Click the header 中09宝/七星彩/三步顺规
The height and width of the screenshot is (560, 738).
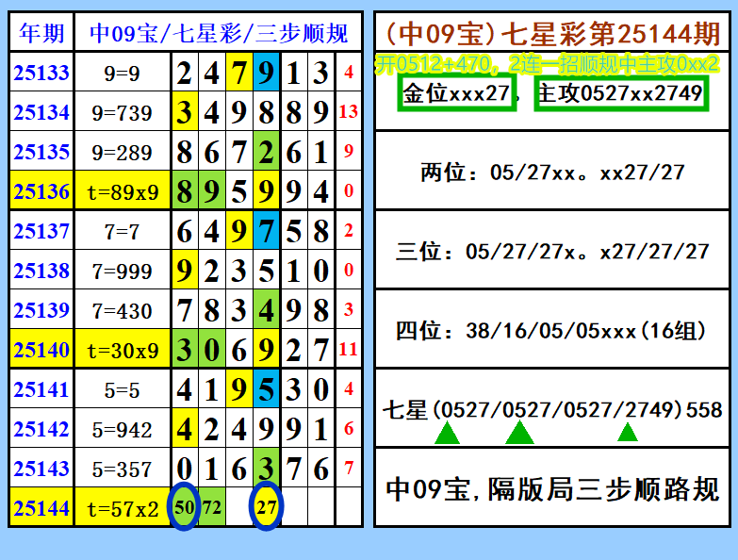219,32
